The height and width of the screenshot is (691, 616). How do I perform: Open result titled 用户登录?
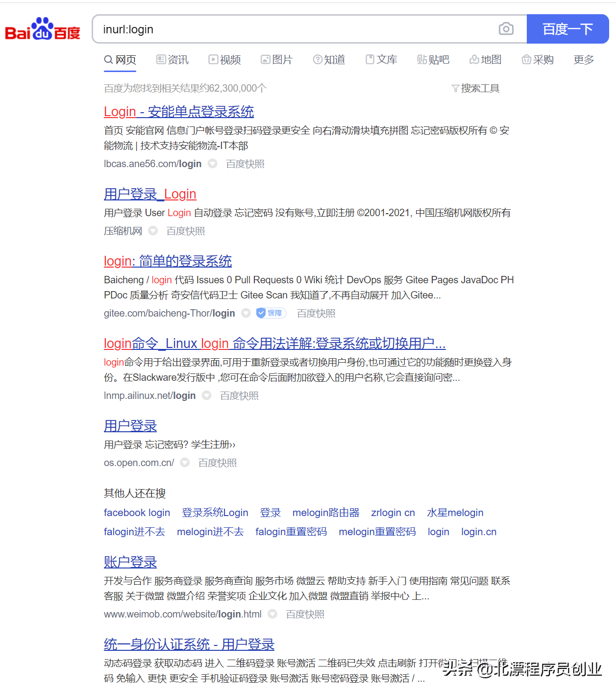(x=130, y=426)
